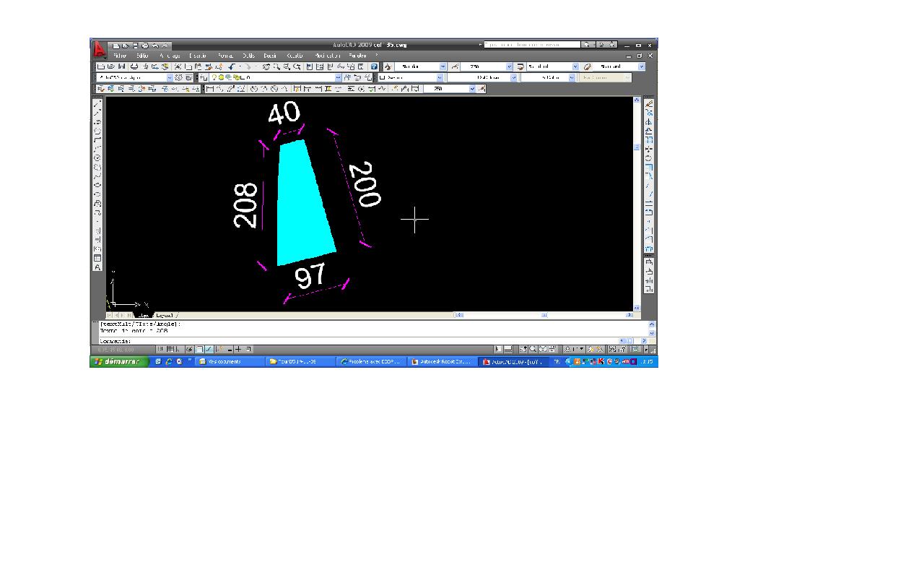Click the démarrer Start button

coord(118,361)
